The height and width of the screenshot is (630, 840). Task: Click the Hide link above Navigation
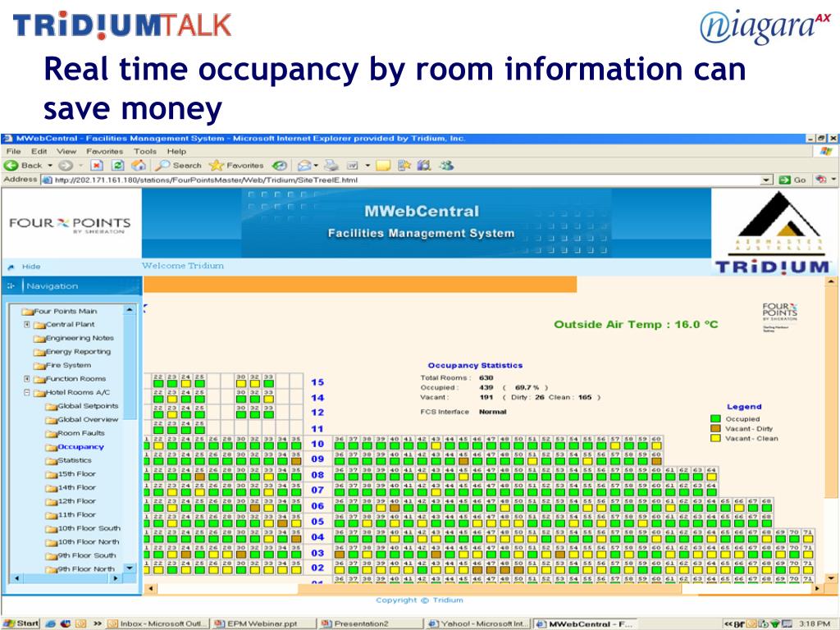(x=31, y=267)
